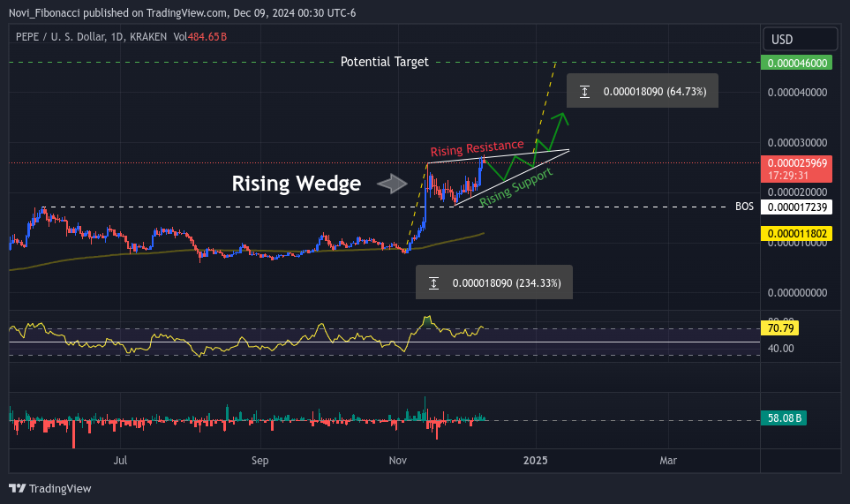Image resolution: width=850 pixels, height=504 pixels.
Task: Click the USD currency button
Action: coord(800,39)
